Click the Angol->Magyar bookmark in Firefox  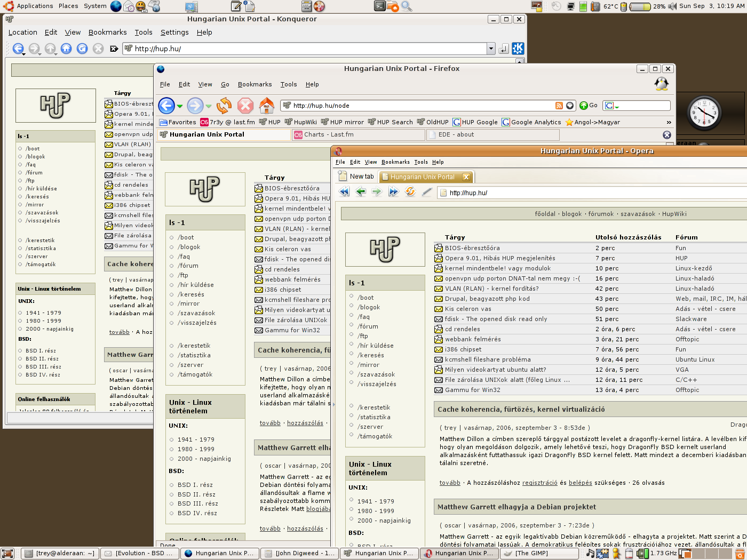point(593,122)
